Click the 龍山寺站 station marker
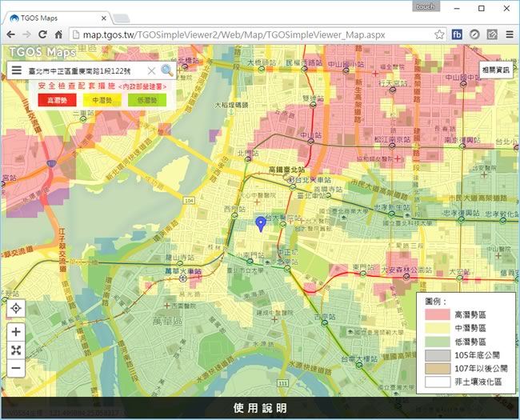 click(x=180, y=264)
